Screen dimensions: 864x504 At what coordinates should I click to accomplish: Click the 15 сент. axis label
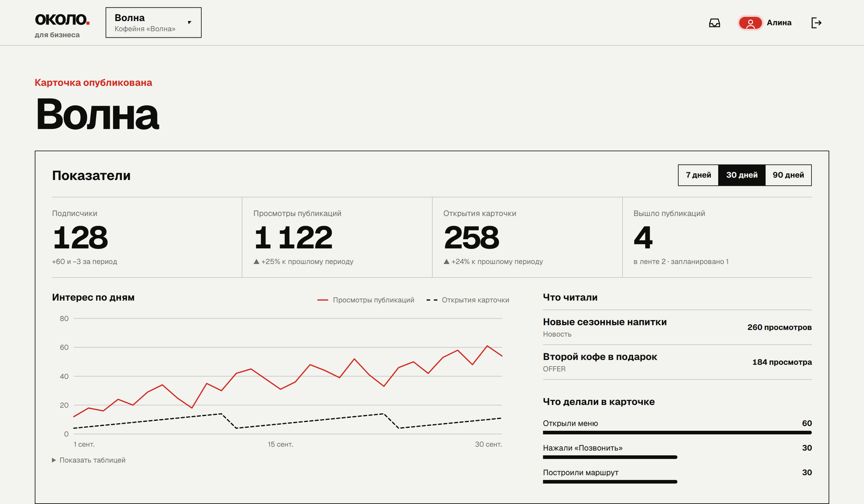(x=280, y=444)
